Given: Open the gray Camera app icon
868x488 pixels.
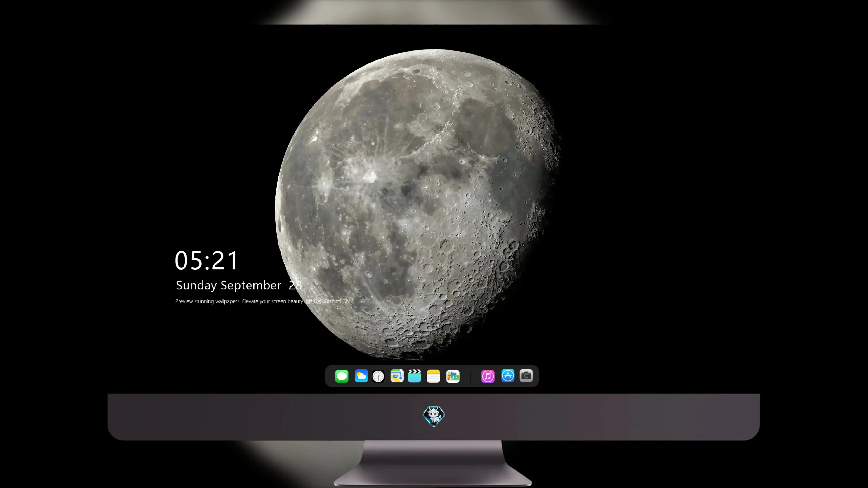Looking at the screenshot, I should pos(526,376).
